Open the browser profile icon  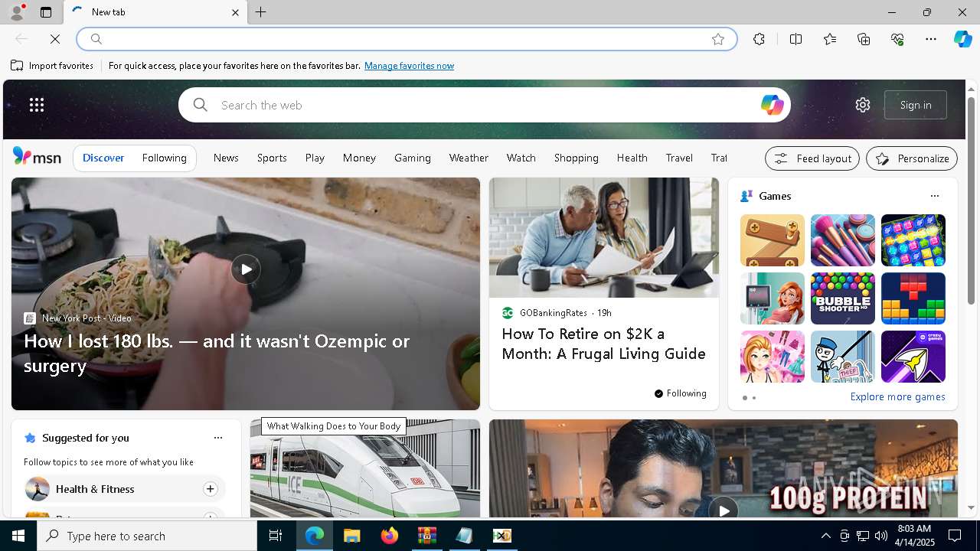pos(16,12)
